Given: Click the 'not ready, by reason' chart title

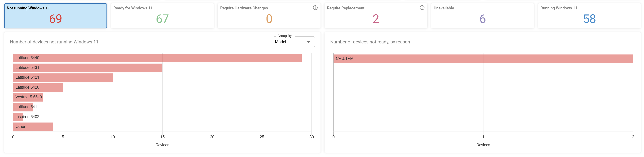Looking at the screenshot, I should [x=370, y=42].
